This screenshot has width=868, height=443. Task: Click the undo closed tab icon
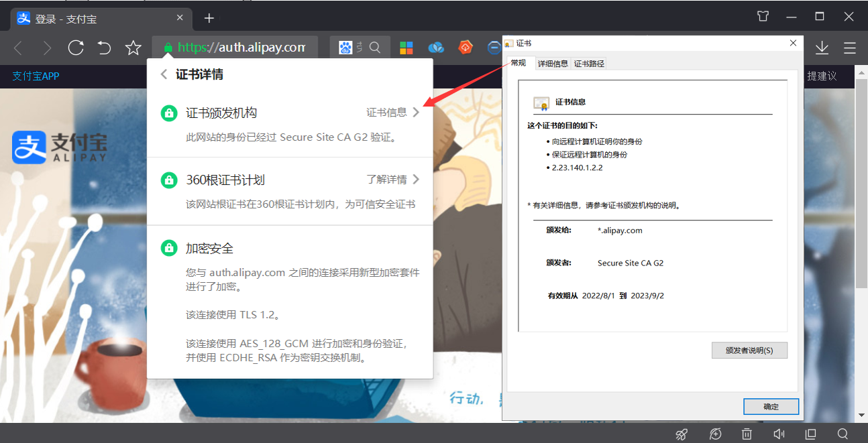click(105, 48)
